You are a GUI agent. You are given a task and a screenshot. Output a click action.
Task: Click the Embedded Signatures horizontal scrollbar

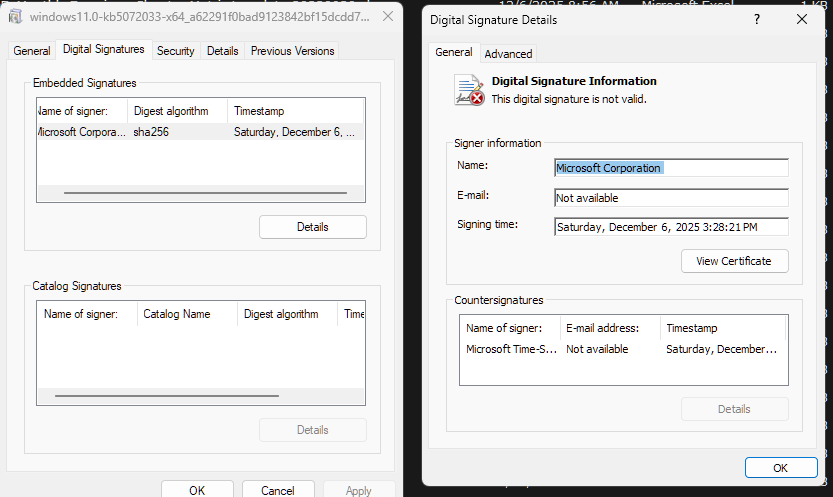pyautogui.click(x=205, y=193)
